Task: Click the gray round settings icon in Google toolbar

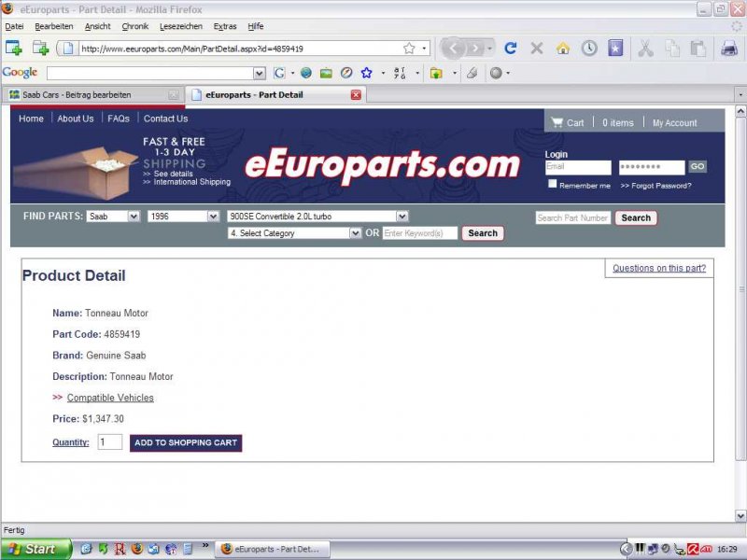Action: click(496, 73)
